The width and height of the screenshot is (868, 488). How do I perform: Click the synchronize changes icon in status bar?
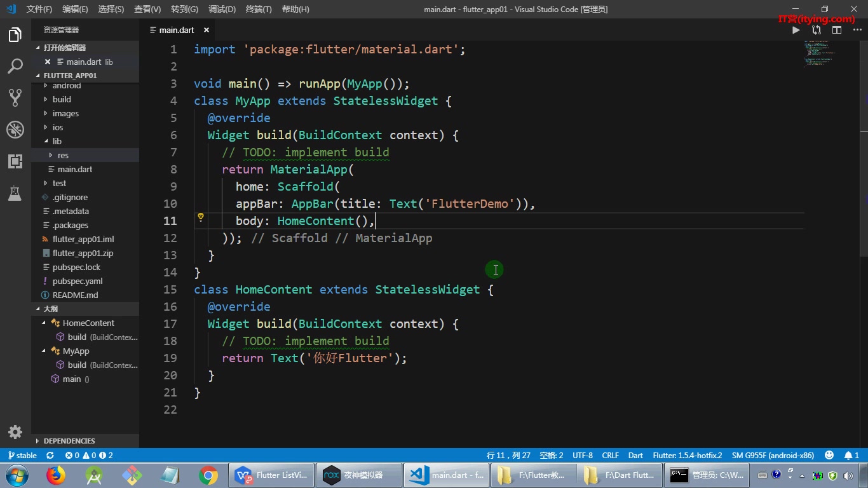point(50,456)
